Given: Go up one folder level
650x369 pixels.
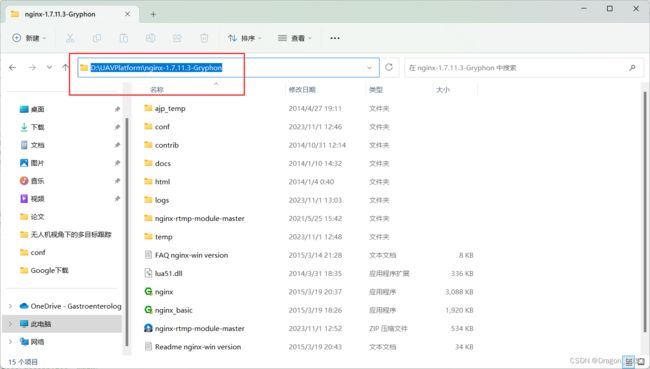Looking at the screenshot, I should pyautogui.click(x=65, y=67).
